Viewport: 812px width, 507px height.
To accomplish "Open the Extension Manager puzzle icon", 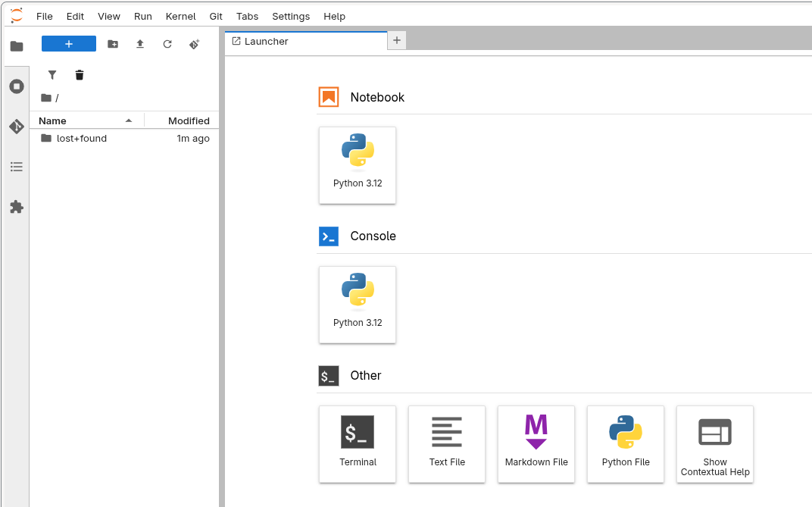I will click(16, 207).
